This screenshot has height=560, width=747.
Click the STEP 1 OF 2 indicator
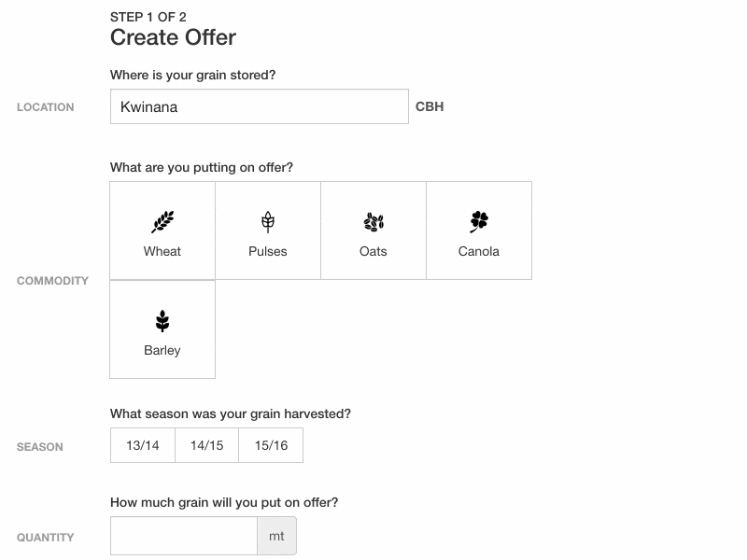(x=148, y=17)
